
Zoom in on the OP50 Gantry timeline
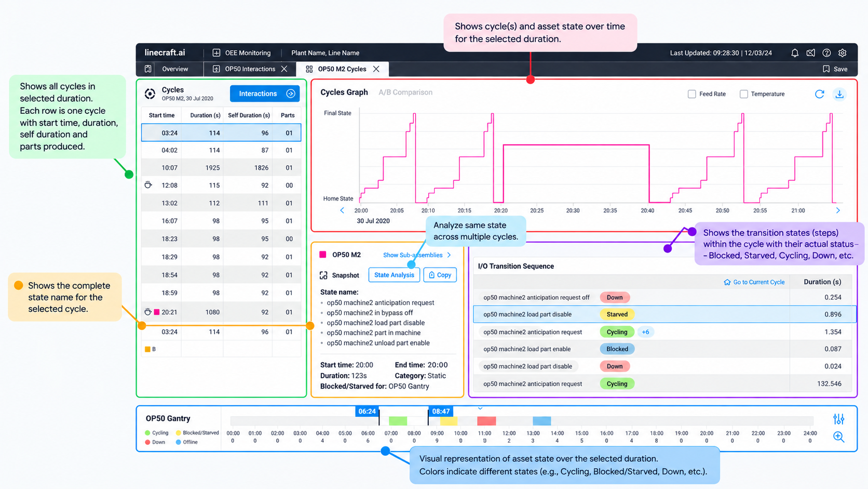pos(838,437)
